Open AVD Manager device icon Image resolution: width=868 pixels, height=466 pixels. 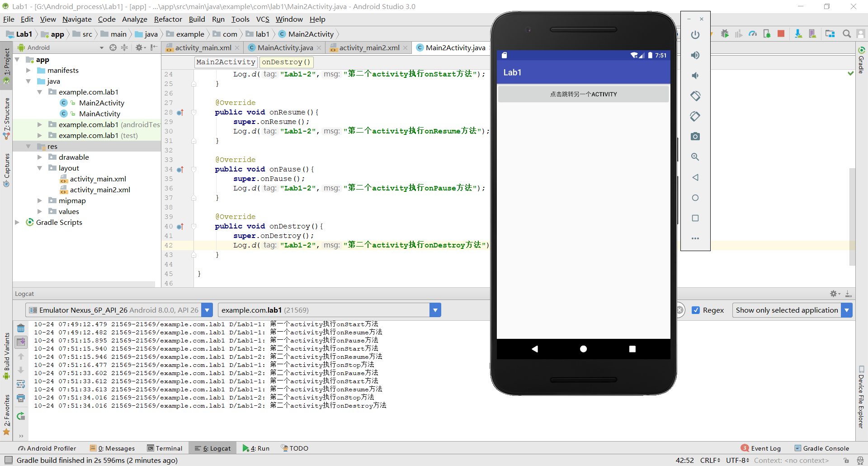pos(812,34)
